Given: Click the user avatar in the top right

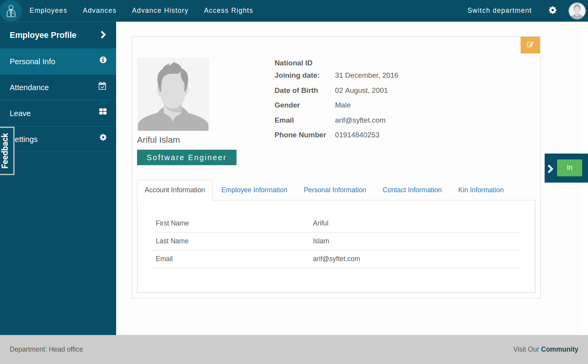Looking at the screenshot, I should 577,10.
